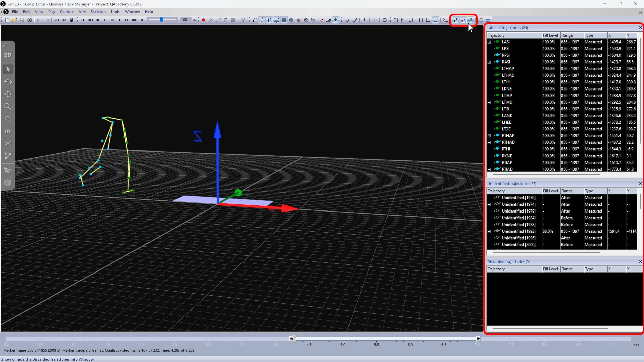
Task: Open the data info list icon
Action: coord(488,20)
